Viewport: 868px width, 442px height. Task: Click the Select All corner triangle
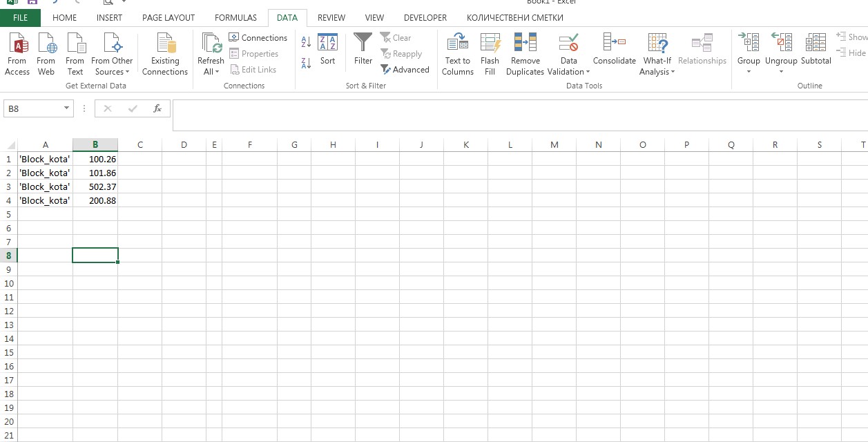point(11,145)
